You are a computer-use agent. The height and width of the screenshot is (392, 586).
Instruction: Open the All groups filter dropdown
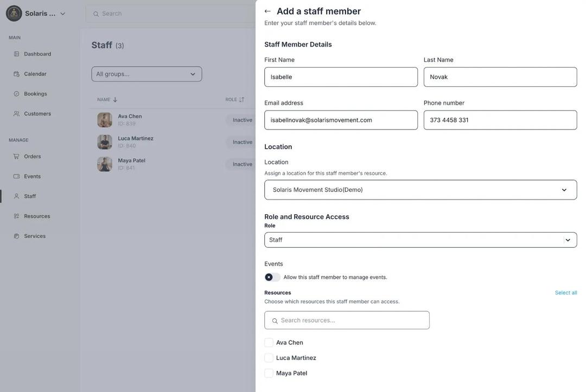point(146,74)
